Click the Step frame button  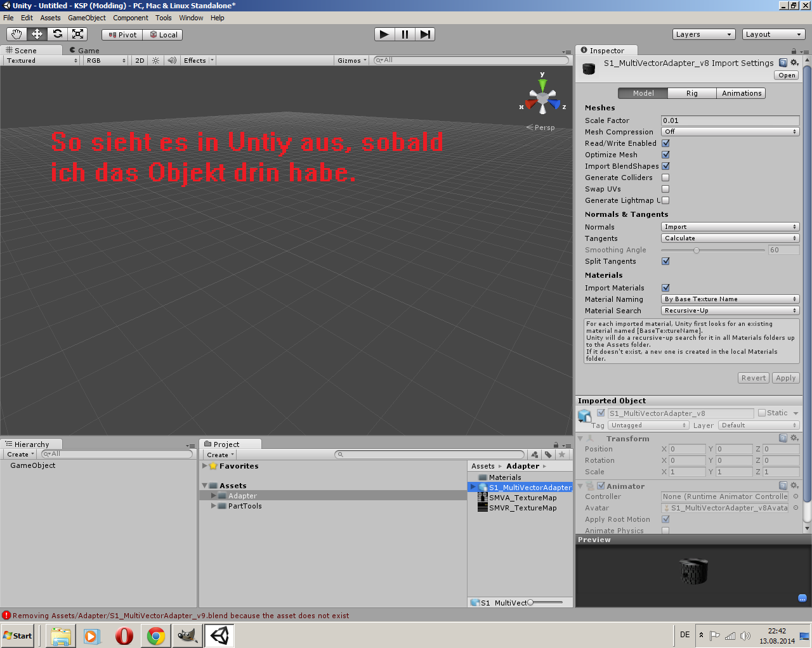(425, 34)
